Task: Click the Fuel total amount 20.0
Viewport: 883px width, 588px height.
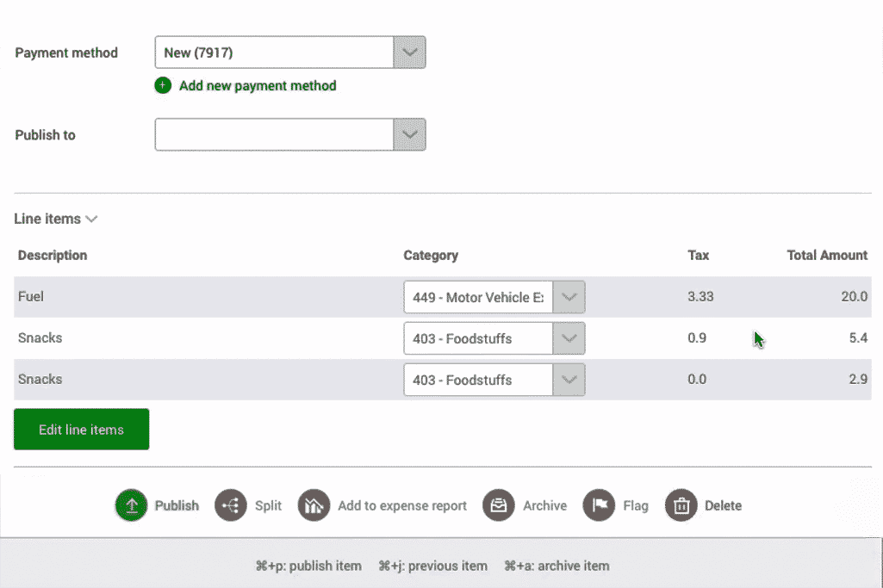Action: (x=854, y=296)
